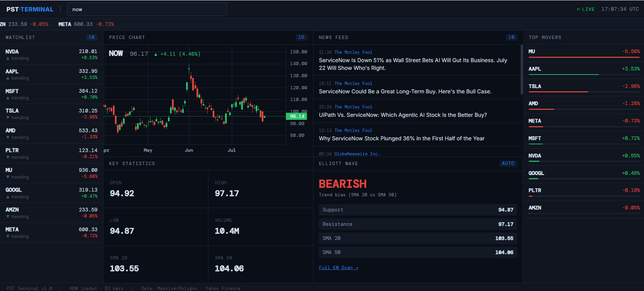Click the watchlist count badge 10

tap(91, 37)
